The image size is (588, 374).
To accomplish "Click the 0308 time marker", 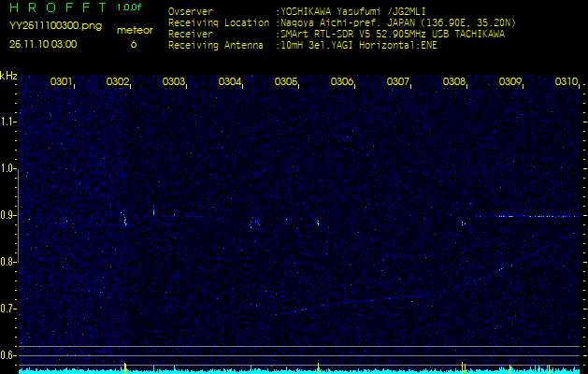I will (454, 82).
